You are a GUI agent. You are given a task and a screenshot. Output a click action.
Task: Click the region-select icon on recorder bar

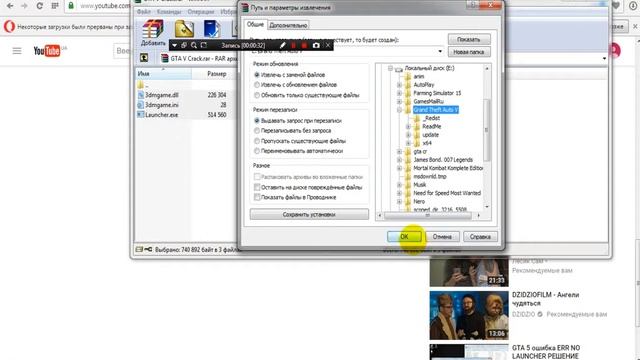pos(204,45)
